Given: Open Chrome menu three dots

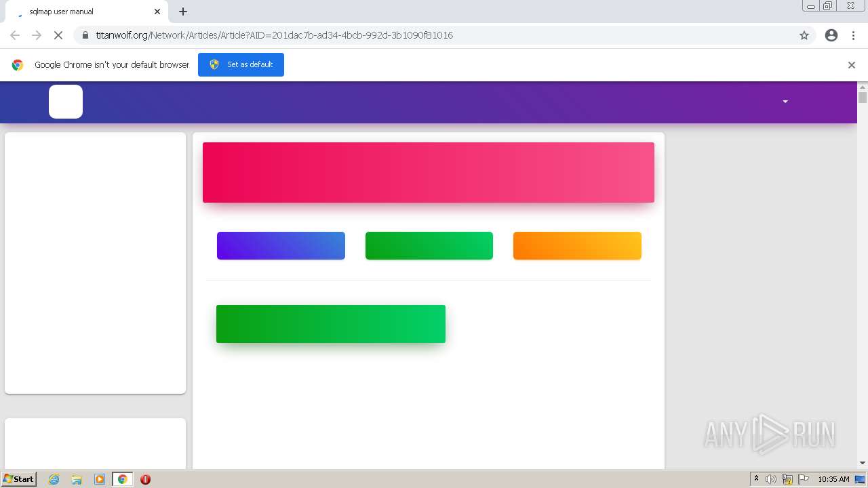Looking at the screenshot, I should click(x=853, y=35).
